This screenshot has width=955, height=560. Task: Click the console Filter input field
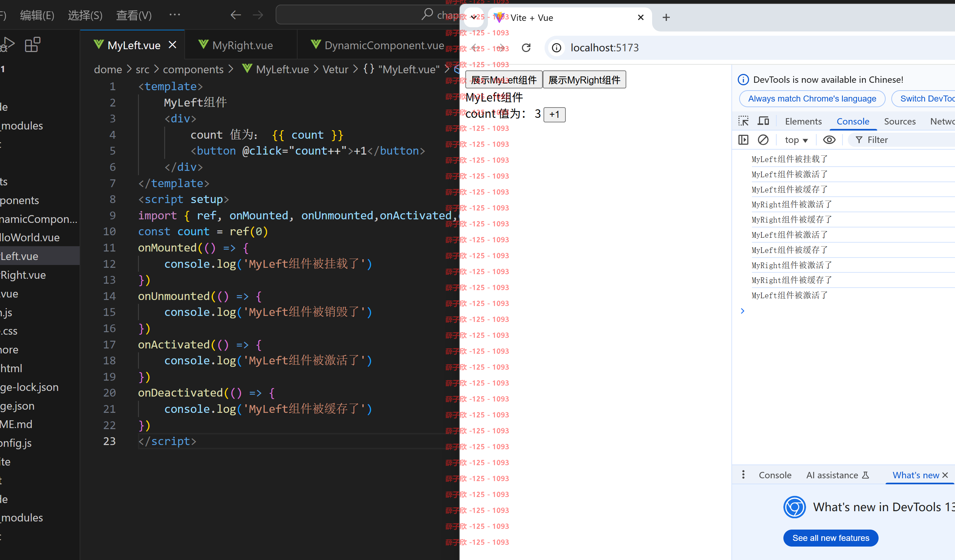902,140
